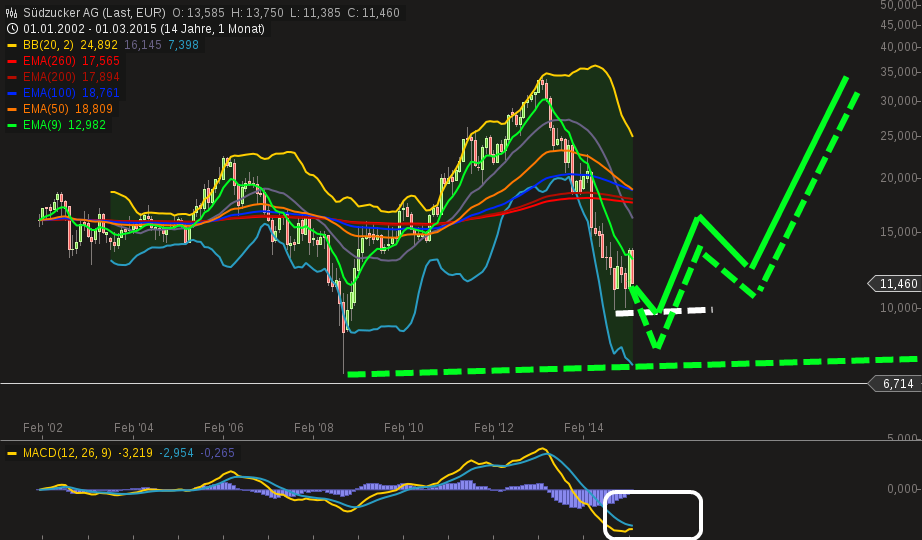The height and width of the screenshot is (540, 922).
Task: Click the opening price O: 13,585
Action: pyautogui.click(x=198, y=12)
